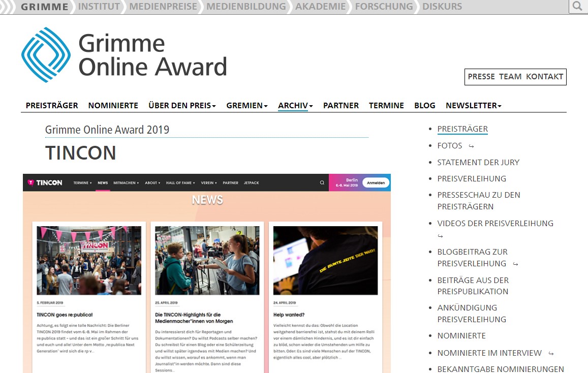This screenshot has height=373, width=588.
Task: Expand the ÜBER DEN PREIS dropdown
Action: (182, 106)
